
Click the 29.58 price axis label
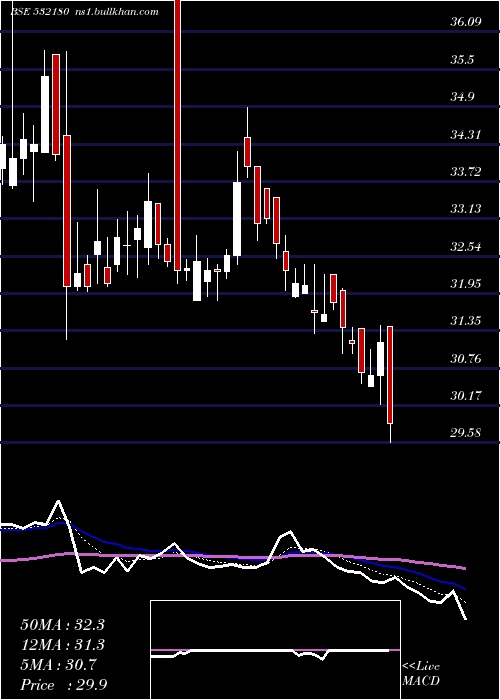(466, 432)
